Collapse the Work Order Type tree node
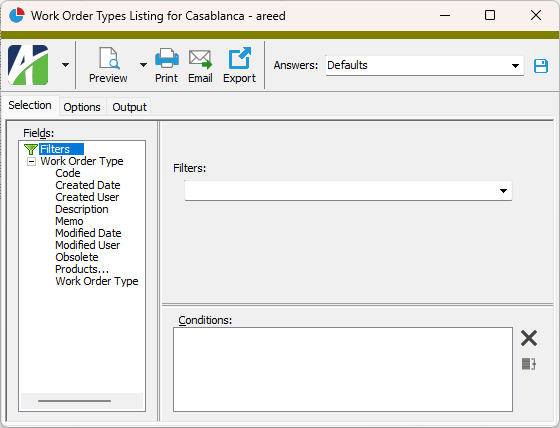The height and width of the screenshot is (428, 560). (x=31, y=162)
